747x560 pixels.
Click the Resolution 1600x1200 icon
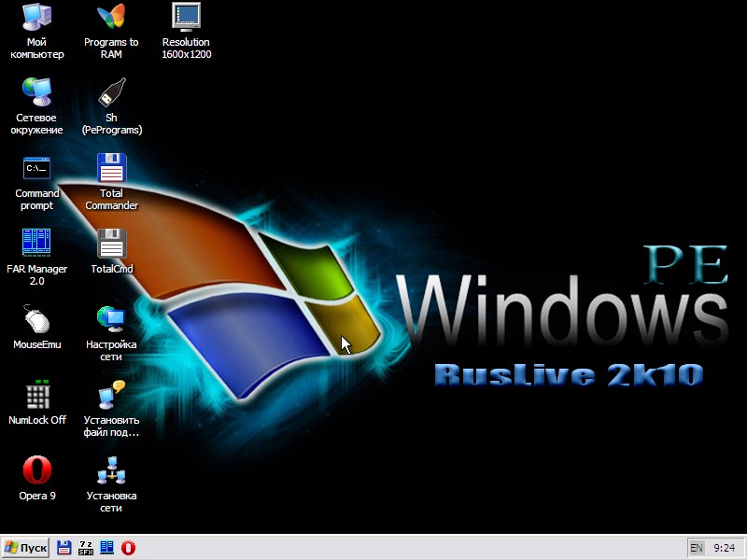click(x=186, y=31)
